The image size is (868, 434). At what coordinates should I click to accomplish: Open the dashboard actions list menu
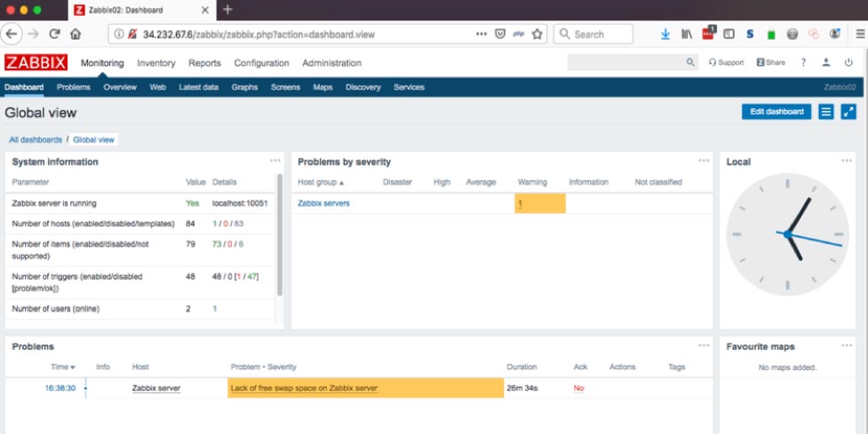(x=826, y=112)
